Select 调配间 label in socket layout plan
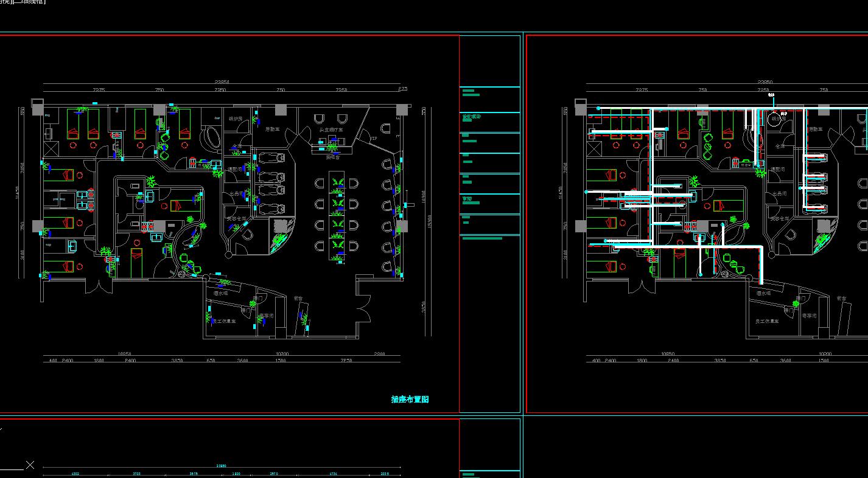The height and width of the screenshot is (478, 868). click(x=234, y=170)
